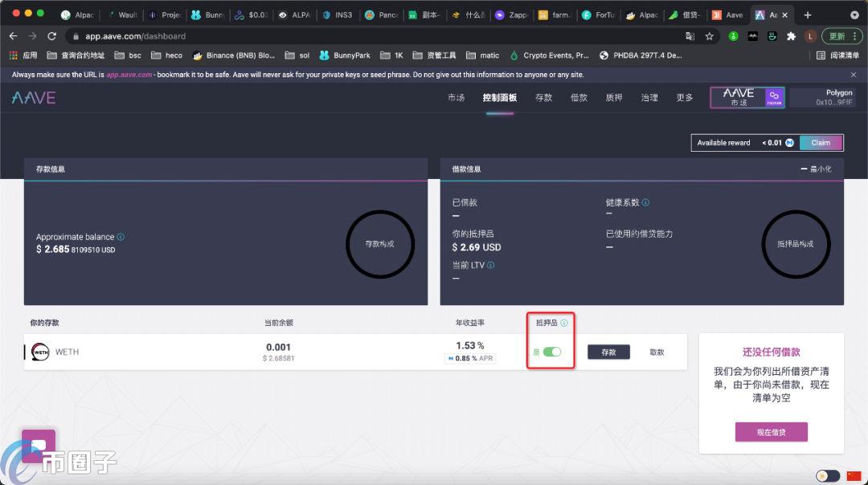Screen dimensions: 868x485
Task: Show 当前 LTV info tooltip
Action: (490, 265)
